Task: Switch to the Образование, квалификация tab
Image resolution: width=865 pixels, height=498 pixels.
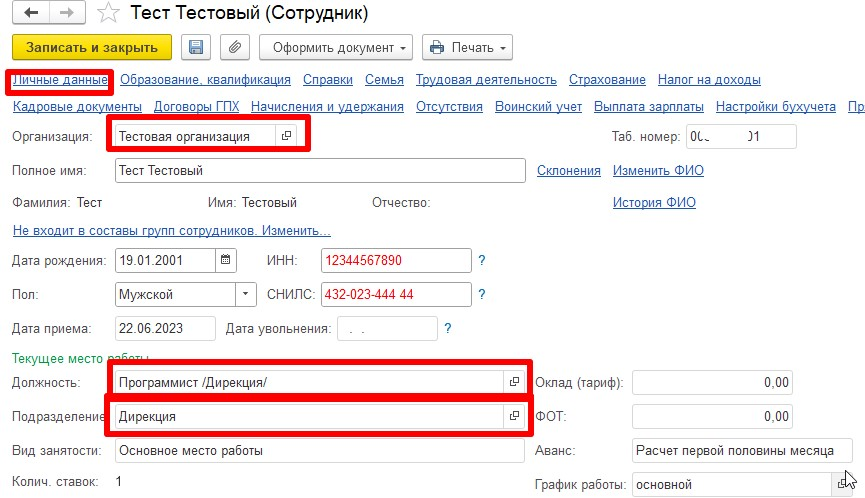Action: tap(205, 80)
